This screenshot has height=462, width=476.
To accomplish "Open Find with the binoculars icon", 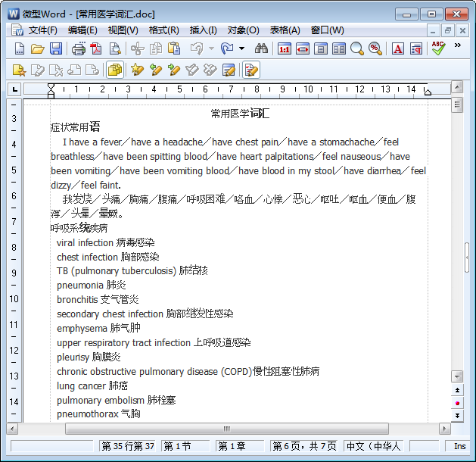I will (261, 48).
